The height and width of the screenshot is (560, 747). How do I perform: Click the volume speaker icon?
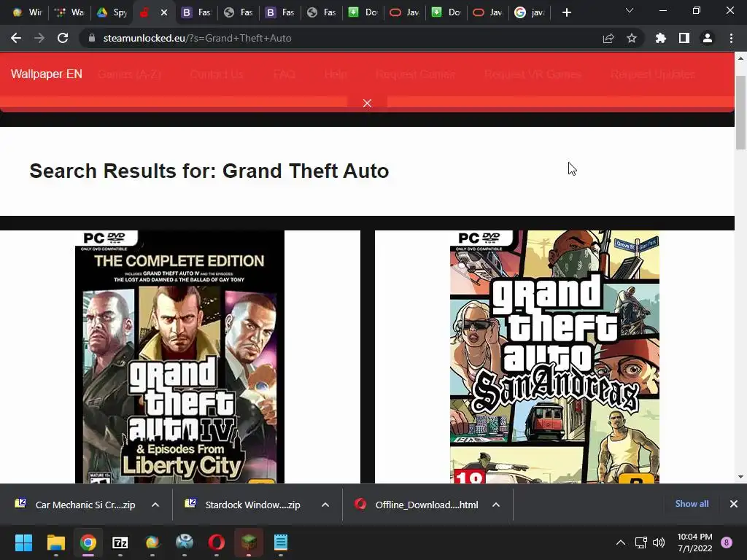[659, 542]
